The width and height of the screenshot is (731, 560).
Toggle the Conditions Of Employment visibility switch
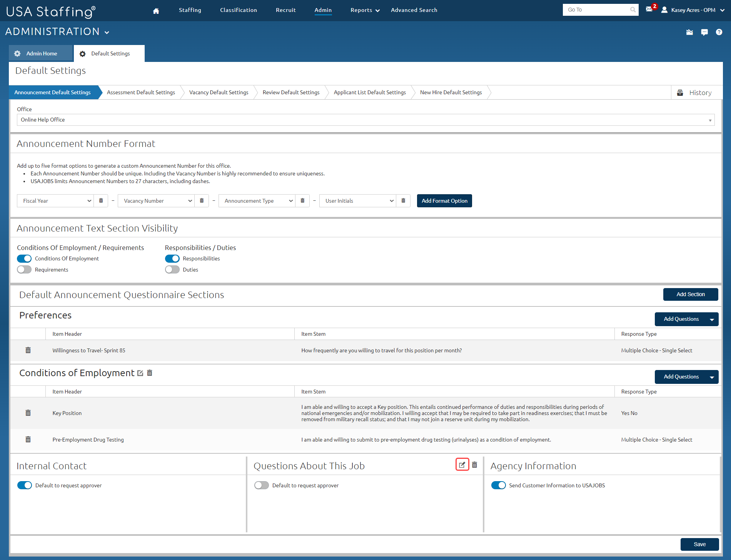pos(24,258)
